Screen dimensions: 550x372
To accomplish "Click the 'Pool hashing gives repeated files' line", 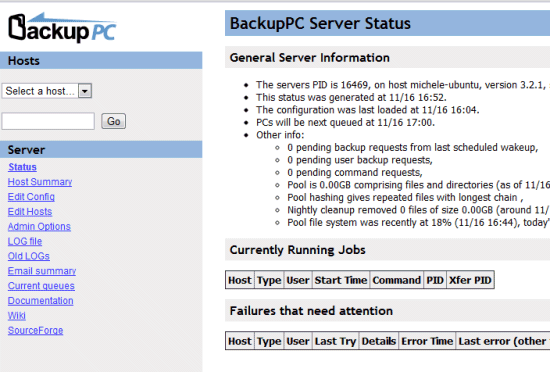I will tap(405, 197).
